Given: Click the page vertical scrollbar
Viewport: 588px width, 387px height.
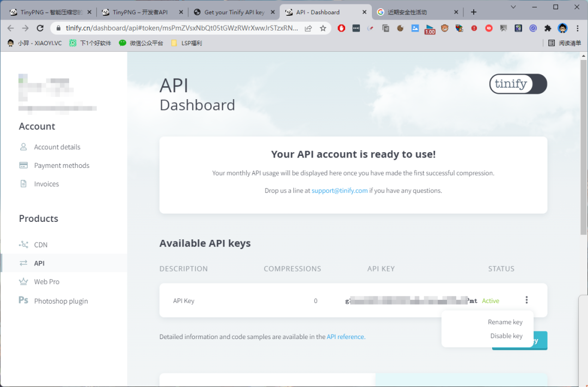Looking at the screenshot, I should [583, 147].
